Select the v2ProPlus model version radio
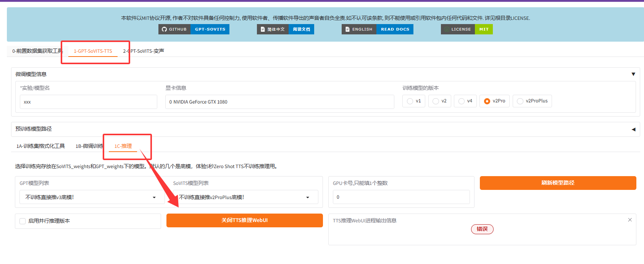This screenshot has width=644, height=264. [x=520, y=101]
